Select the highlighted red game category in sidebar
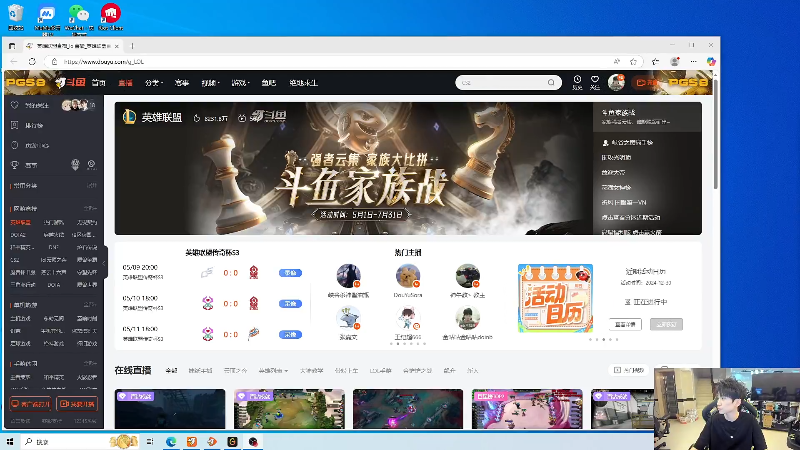This screenshot has height=450, width=800. (x=20, y=222)
